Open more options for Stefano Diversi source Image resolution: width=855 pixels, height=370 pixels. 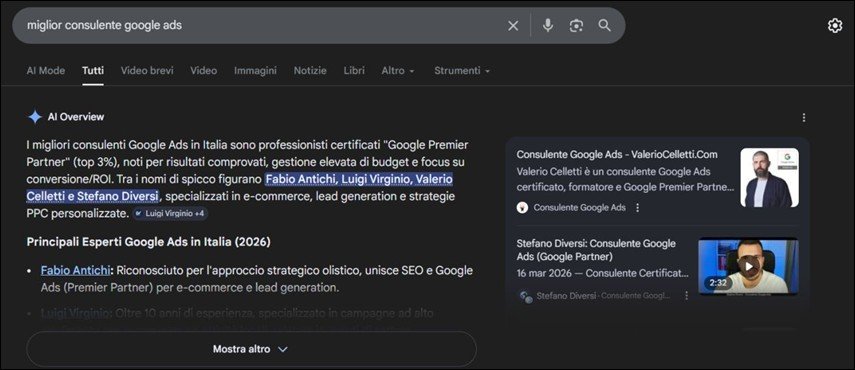click(x=687, y=295)
